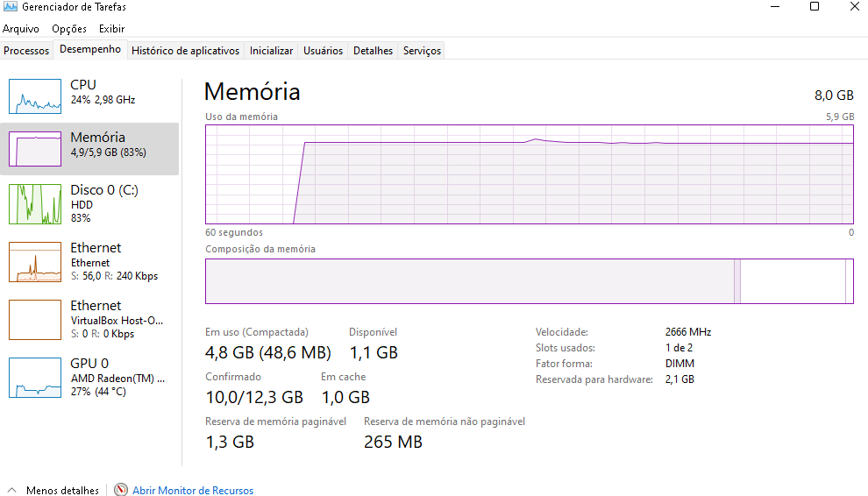The width and height of the screenshot is (868, 496).
Task: Select the CPU usage graph thumbnail
Action: (x=35, y=96)
